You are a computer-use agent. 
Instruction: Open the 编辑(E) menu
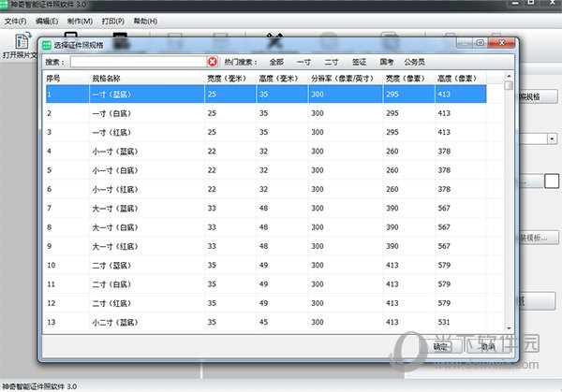click(x=47, y=22)
